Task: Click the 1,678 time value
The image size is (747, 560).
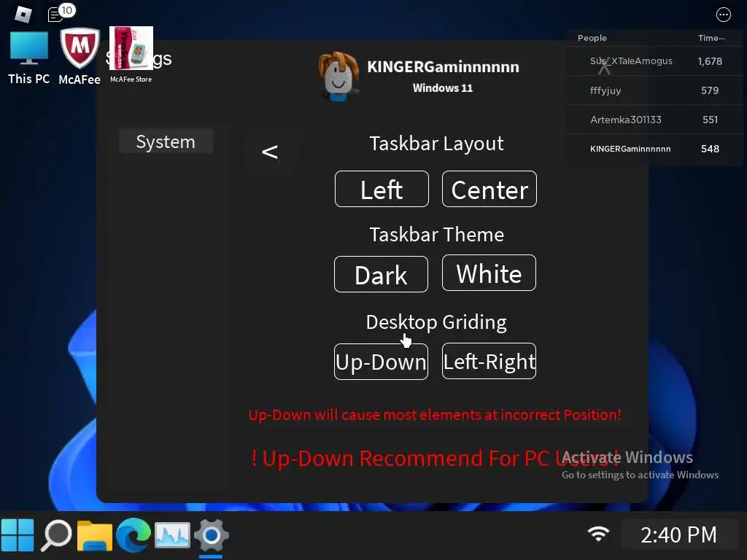Action: pyautogui.click(x=710, y=61)
